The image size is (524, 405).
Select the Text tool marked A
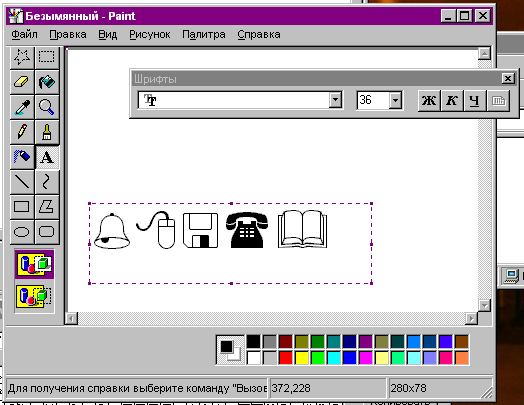point(47,157)
